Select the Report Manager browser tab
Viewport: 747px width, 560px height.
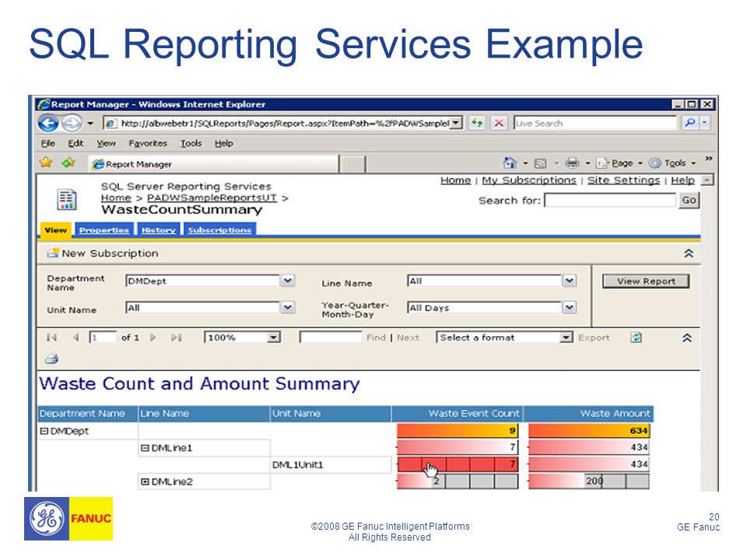213,164
